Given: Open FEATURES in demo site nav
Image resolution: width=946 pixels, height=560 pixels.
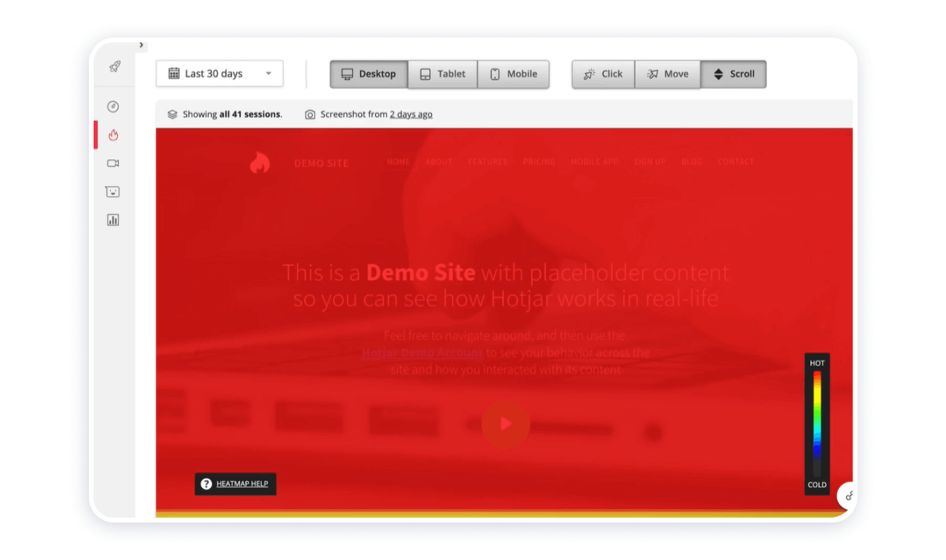Looking at the screenshot, I should pos(487,162).
